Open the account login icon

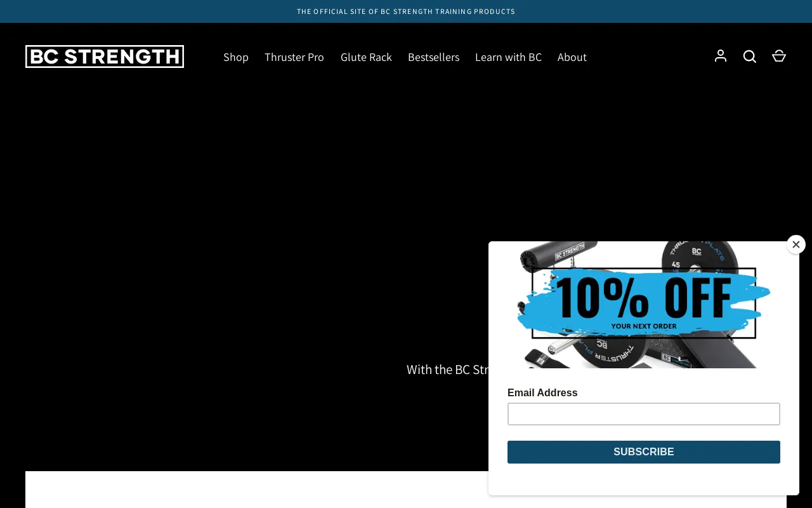pos(721,57)
